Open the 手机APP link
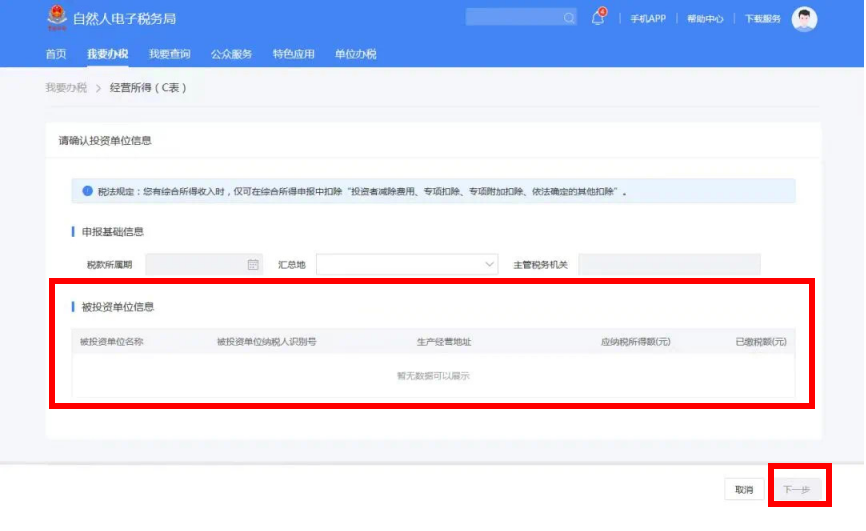 (647, 19)
